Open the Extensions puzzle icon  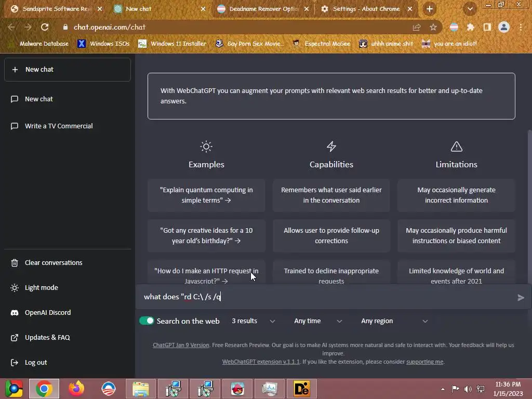click(x=471, y=27)
